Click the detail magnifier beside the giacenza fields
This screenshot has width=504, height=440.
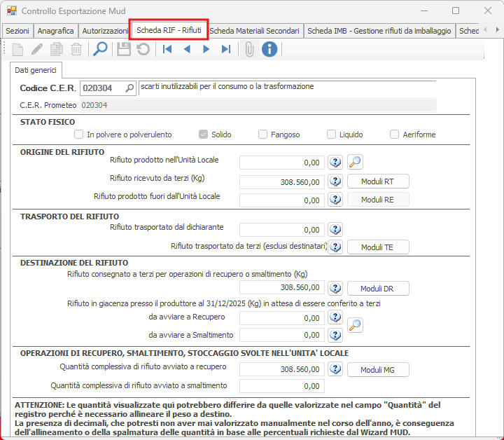pyautogui.click(x=355, y=325)
